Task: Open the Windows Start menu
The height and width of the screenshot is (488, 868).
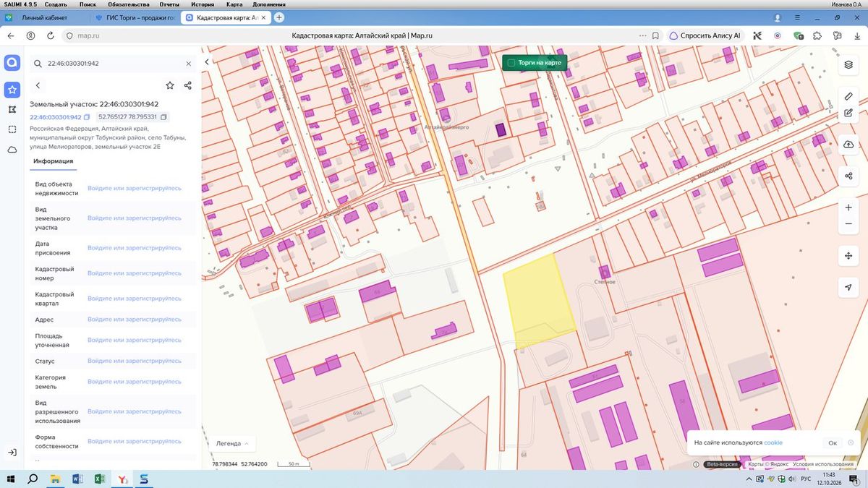Action: (11, 479)
